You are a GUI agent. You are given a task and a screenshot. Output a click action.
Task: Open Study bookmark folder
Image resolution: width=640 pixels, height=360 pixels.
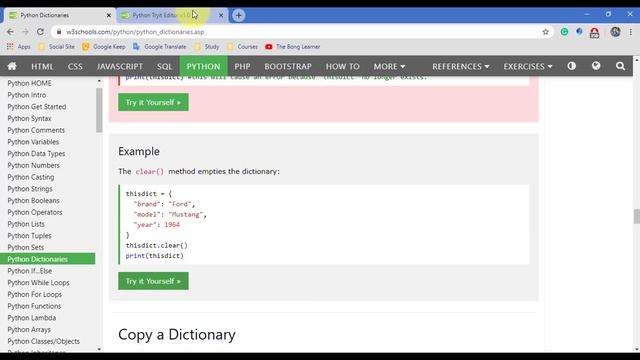click(207, 47)
